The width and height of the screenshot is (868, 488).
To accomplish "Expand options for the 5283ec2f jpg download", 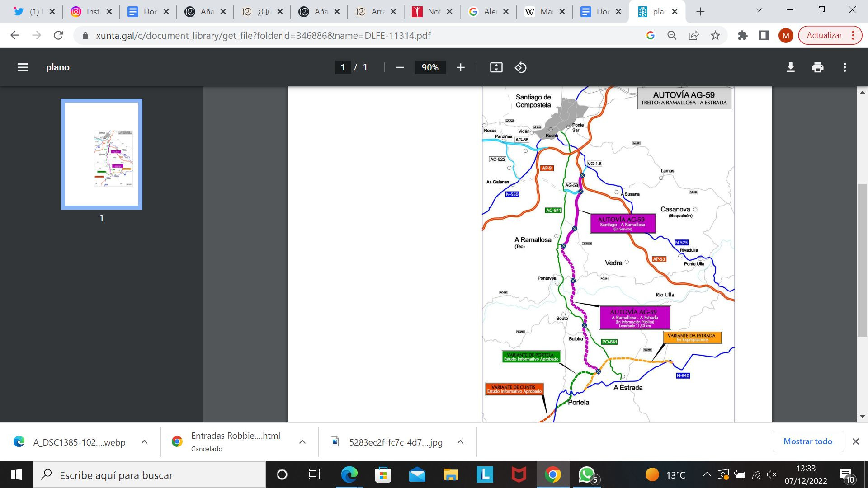I will point(460,442).
